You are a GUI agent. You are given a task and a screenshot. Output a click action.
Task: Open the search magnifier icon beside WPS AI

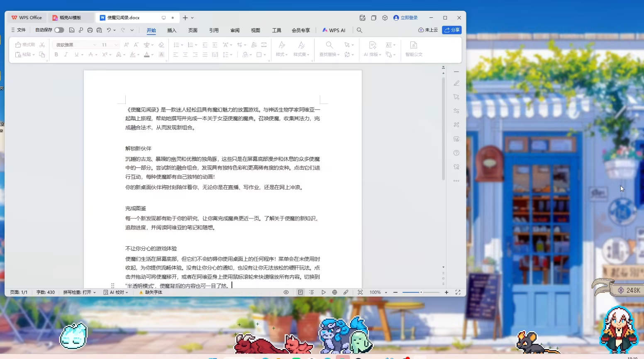(359, 30)
